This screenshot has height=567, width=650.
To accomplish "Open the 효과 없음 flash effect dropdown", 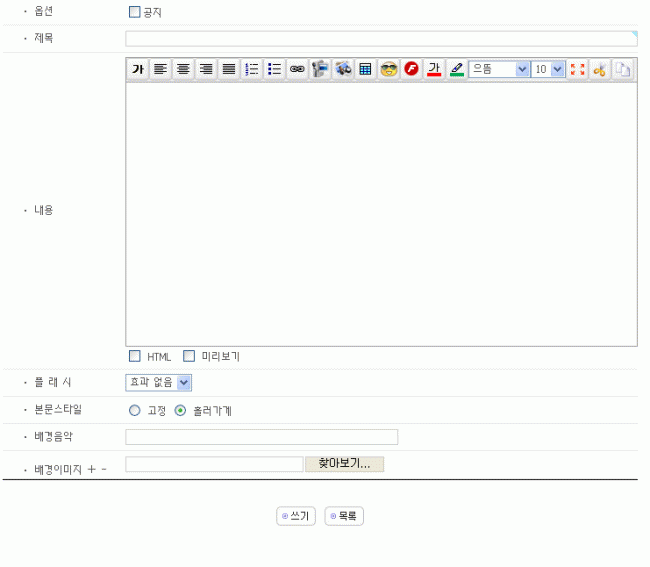I will [x=158, y=383].
